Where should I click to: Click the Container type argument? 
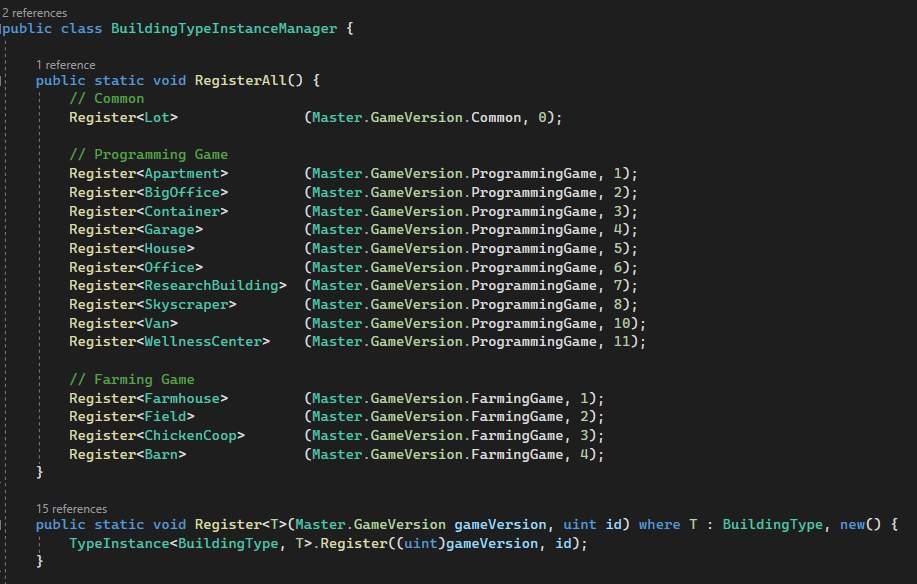(x=182, y=211)
